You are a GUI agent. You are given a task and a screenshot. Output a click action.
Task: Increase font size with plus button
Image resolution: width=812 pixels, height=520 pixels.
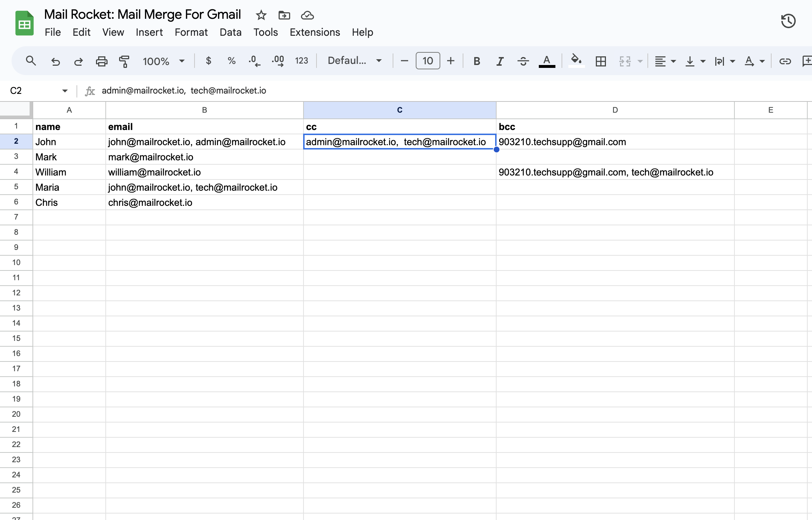450,61
